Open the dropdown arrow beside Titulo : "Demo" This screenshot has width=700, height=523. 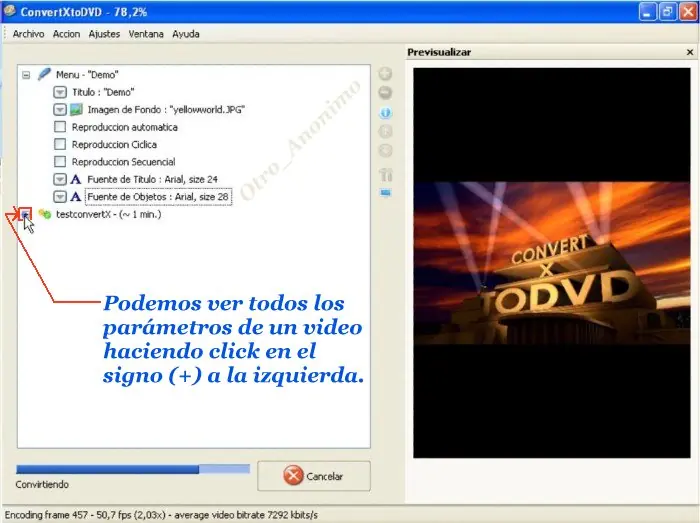(60, 92)
